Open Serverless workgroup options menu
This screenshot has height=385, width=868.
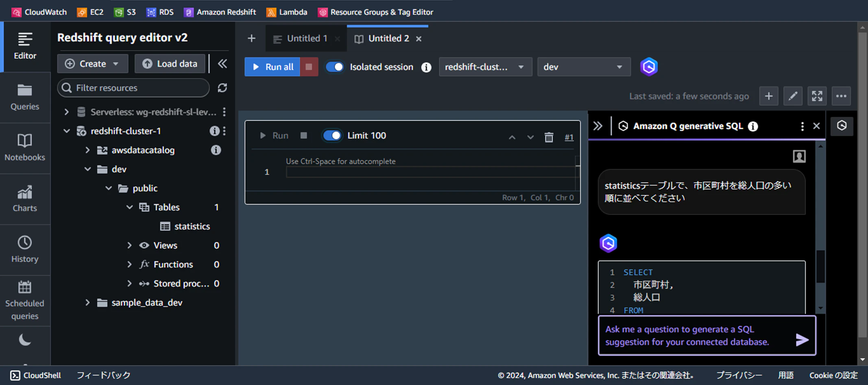224,112
